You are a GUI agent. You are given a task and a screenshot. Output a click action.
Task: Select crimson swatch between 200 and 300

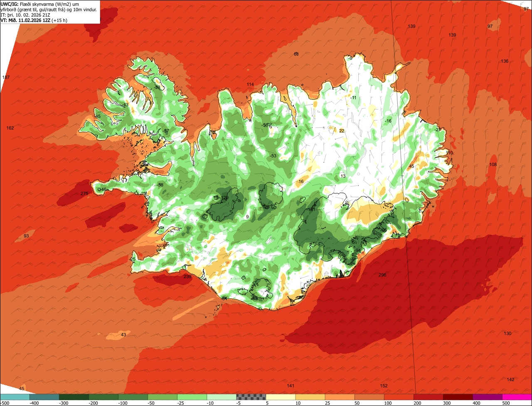point(428,397)
